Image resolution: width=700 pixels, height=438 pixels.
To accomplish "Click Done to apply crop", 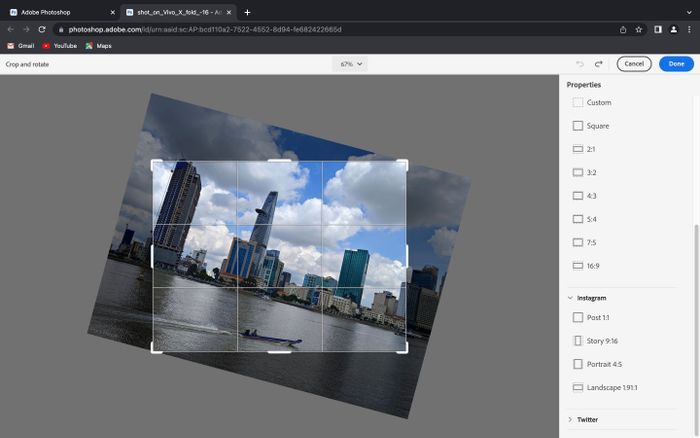I will pyautogui.click(x=676, y=64).
